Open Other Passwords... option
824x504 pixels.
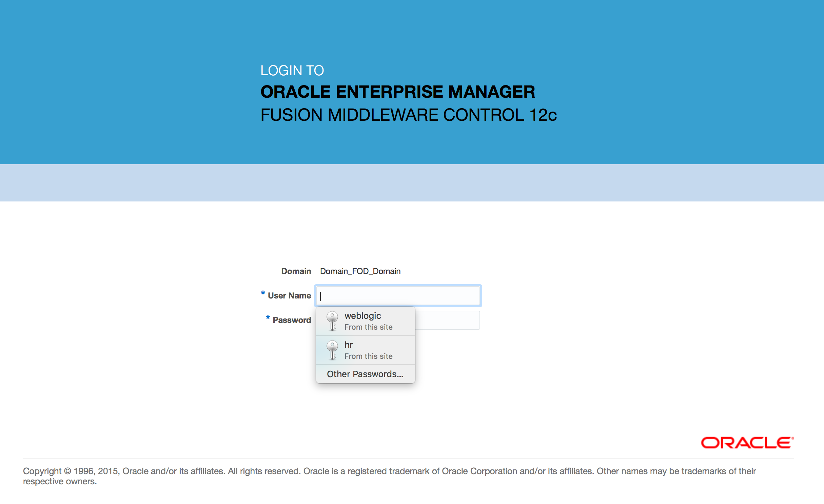(365, 374)
